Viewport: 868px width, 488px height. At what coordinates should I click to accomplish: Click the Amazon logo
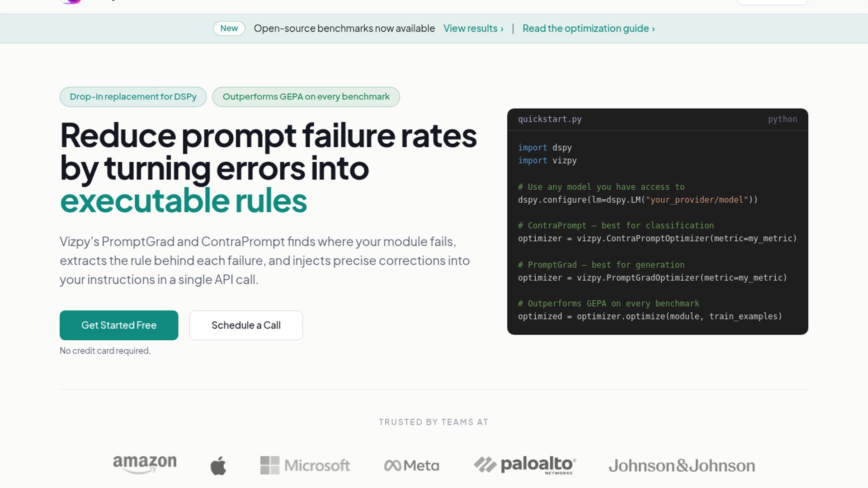point(145,465)
